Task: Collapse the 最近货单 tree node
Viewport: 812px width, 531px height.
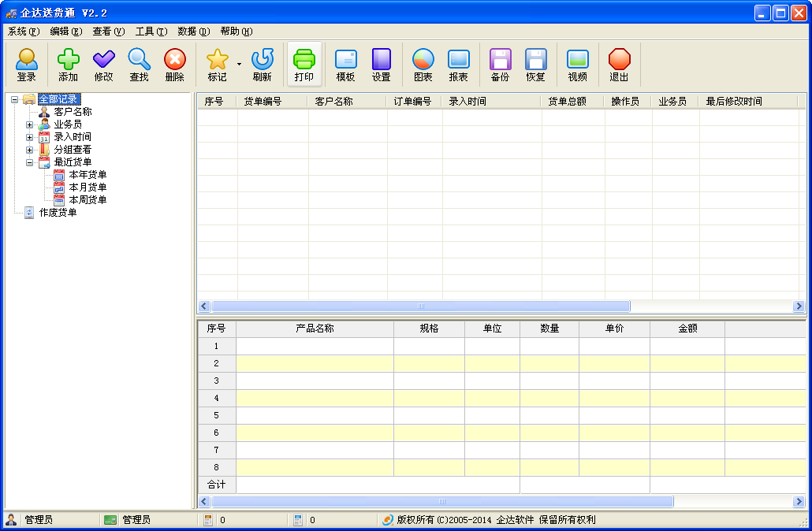Action: [29, 162]
